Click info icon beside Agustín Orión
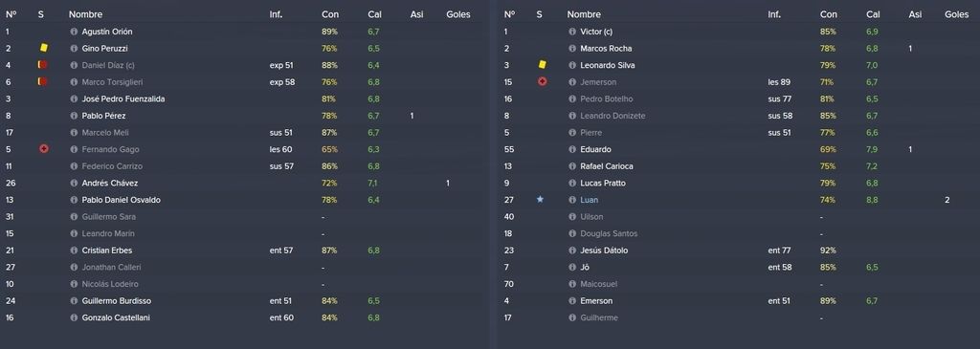This screenshot has height=349, width=980. coord(74,32)
